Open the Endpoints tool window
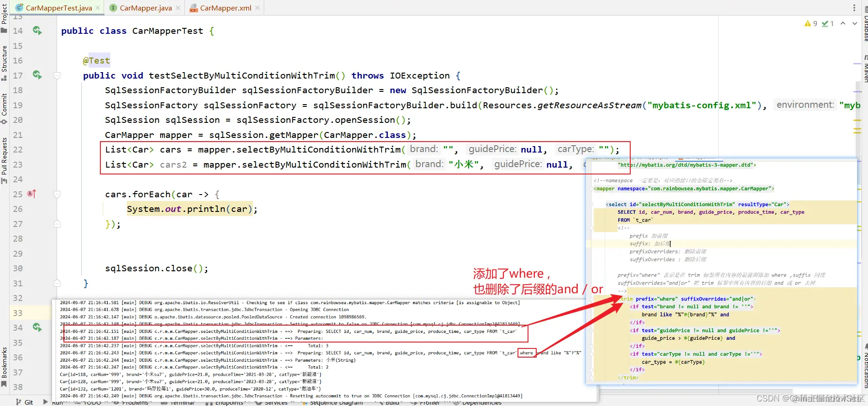Image resolution: width=868 pixels, height=406 pixels. 225,402
